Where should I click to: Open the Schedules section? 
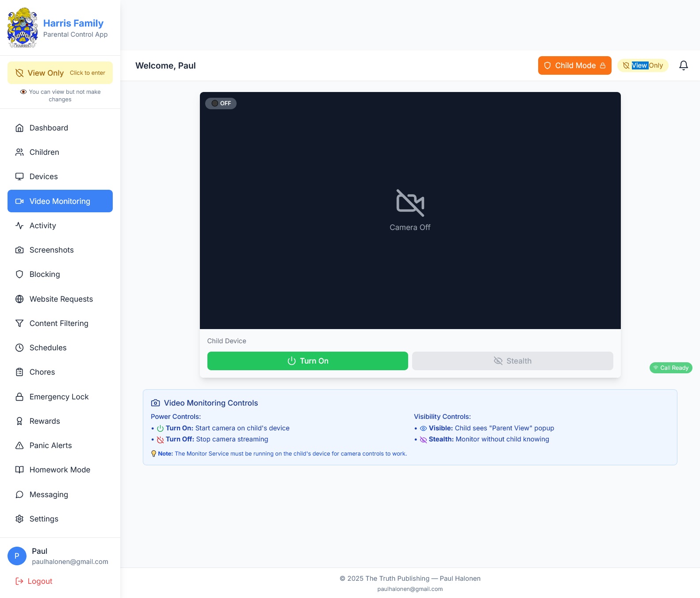click(60, 348)
